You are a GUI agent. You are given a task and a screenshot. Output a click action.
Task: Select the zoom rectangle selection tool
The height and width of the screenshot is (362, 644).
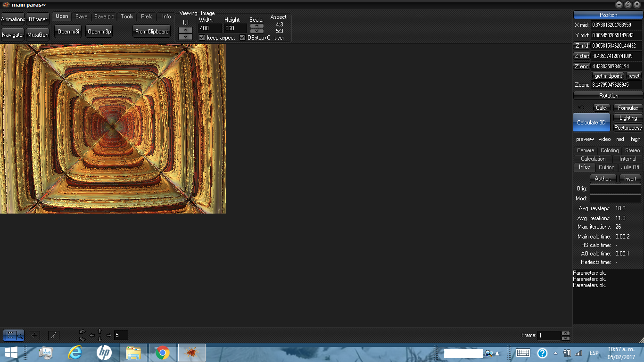point(14,336)
